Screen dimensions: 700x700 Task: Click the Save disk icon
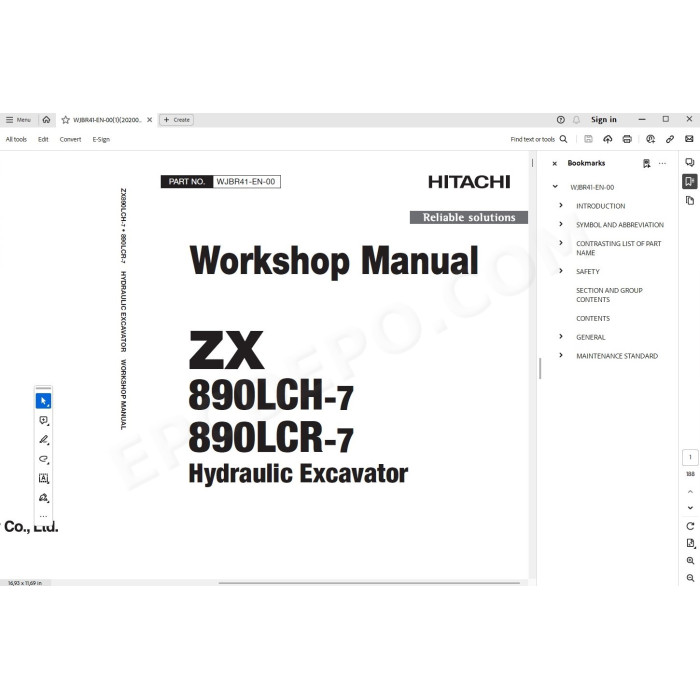[588, 139]
